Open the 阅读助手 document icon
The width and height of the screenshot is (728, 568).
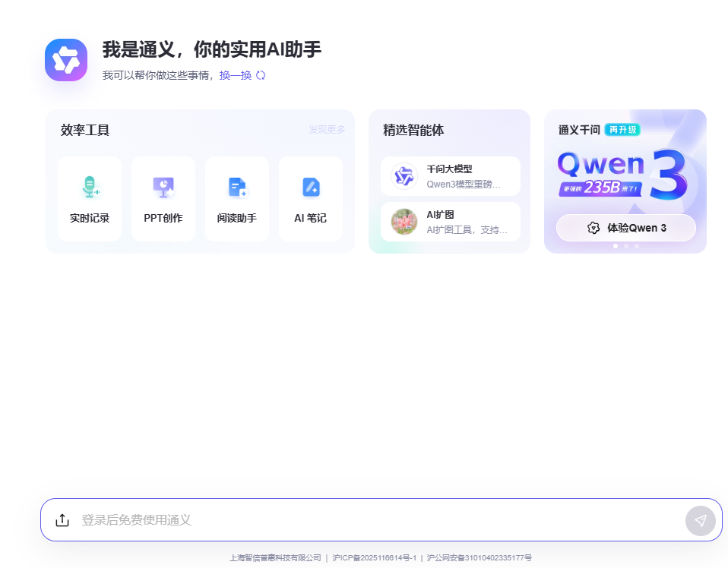237,187
